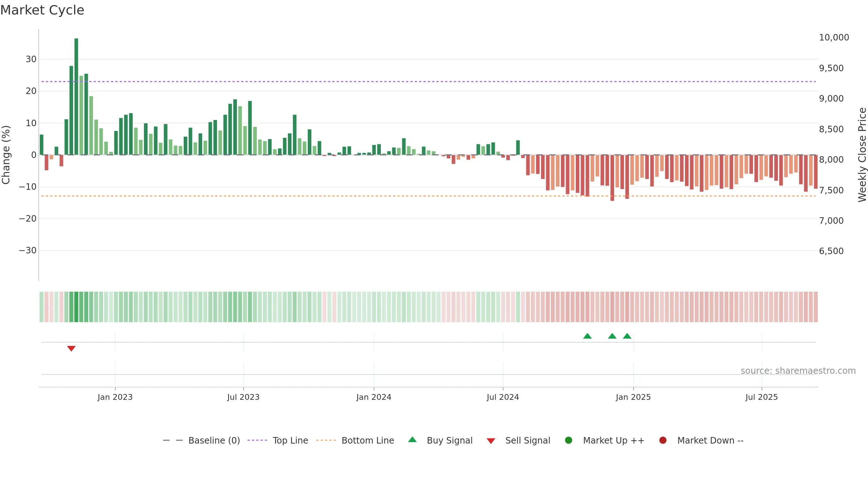This screenshot has width=868, height=488.
Task: Click the Market Cycle chart title
Action: pos(42,10)
